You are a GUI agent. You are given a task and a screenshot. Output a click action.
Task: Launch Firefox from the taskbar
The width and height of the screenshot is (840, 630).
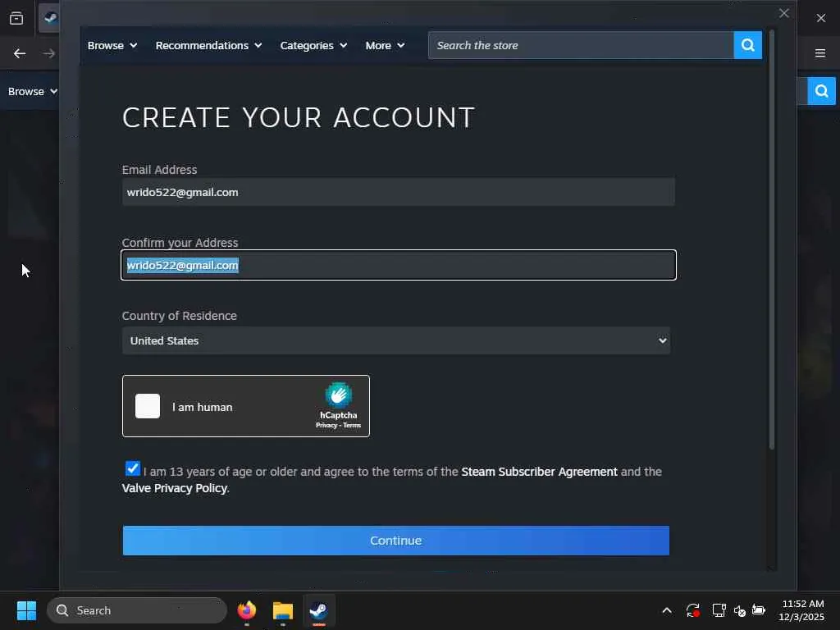point(246,610)
